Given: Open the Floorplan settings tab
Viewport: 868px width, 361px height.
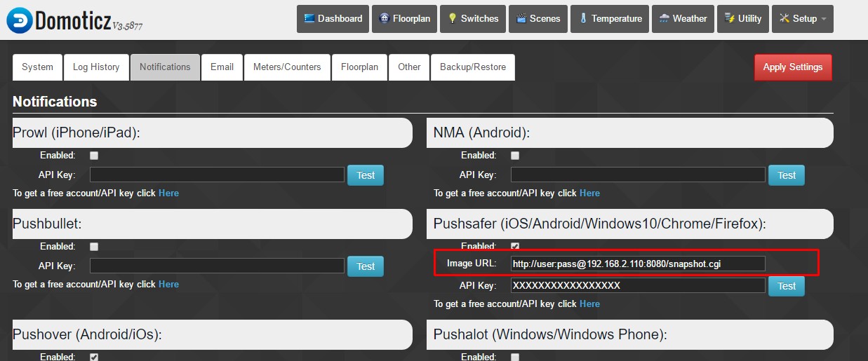Looking at the screenshot, I should (359, 67).
